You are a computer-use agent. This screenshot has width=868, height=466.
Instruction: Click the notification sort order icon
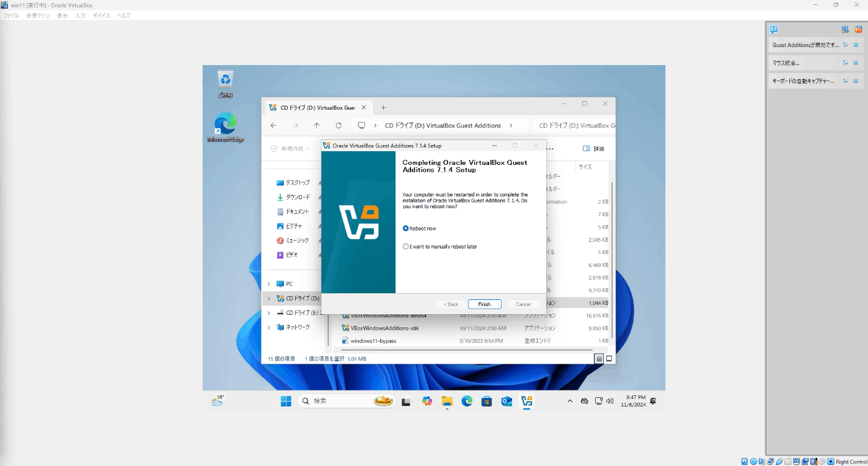click(845, 29)
